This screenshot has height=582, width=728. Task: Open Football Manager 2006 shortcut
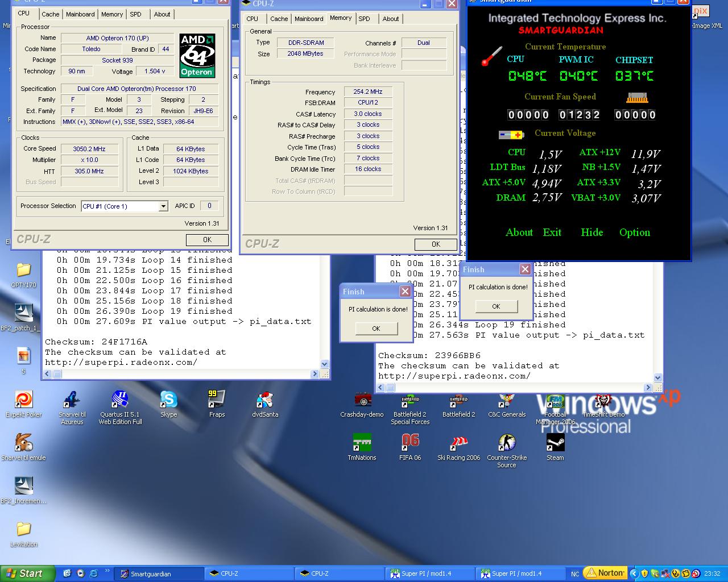[x=555, y=409]
